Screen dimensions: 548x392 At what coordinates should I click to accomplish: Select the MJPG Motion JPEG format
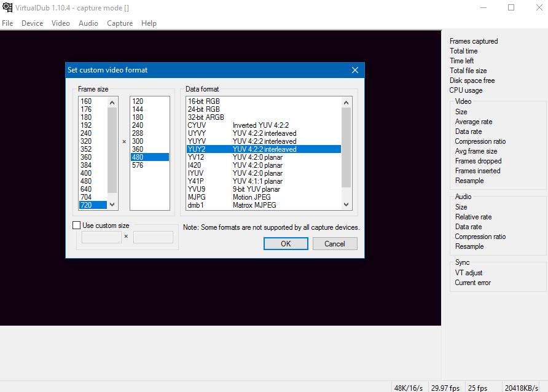coord(264,197)
